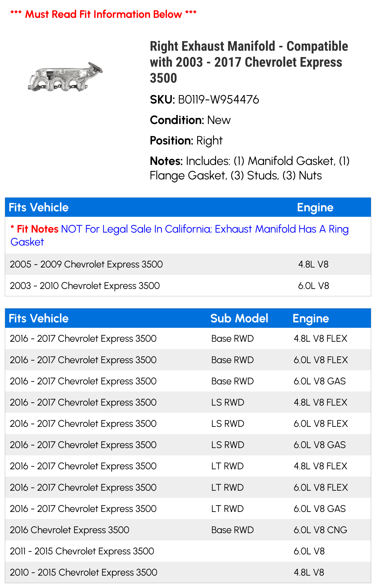
Task: Click the first table's Fits Vehicle header
Action: click(39, 207)
